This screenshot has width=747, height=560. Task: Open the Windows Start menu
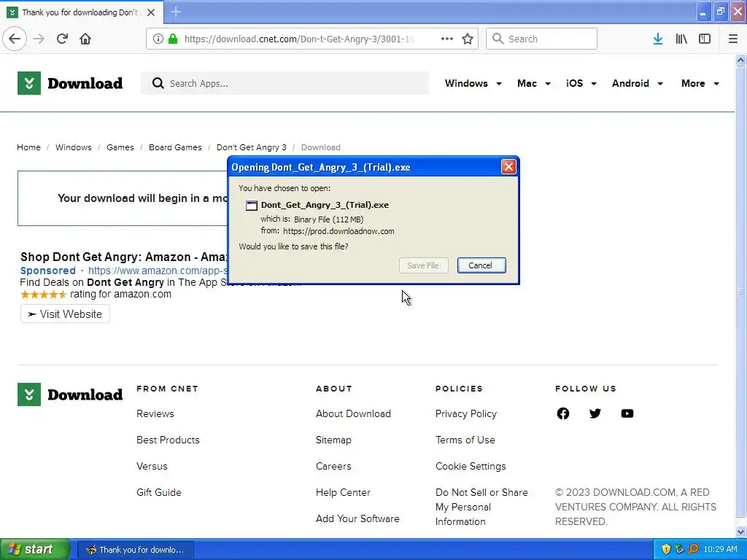pyautogui.click(x=35, y=549)
